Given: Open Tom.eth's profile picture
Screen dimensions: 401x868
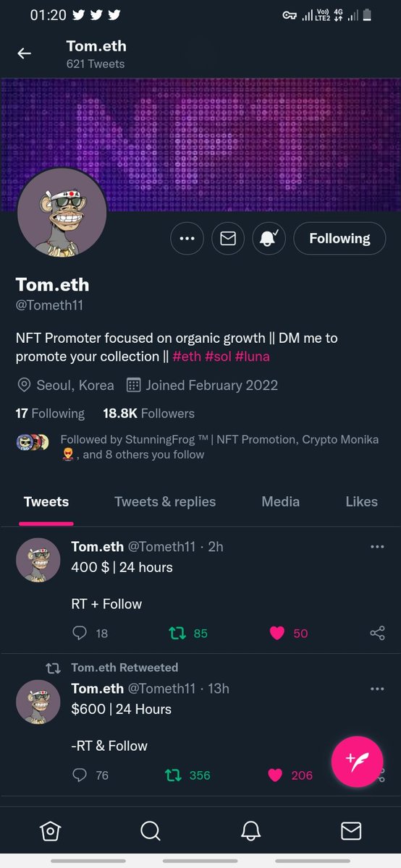Looking at the screenshot, I should (x=62, y=214).
